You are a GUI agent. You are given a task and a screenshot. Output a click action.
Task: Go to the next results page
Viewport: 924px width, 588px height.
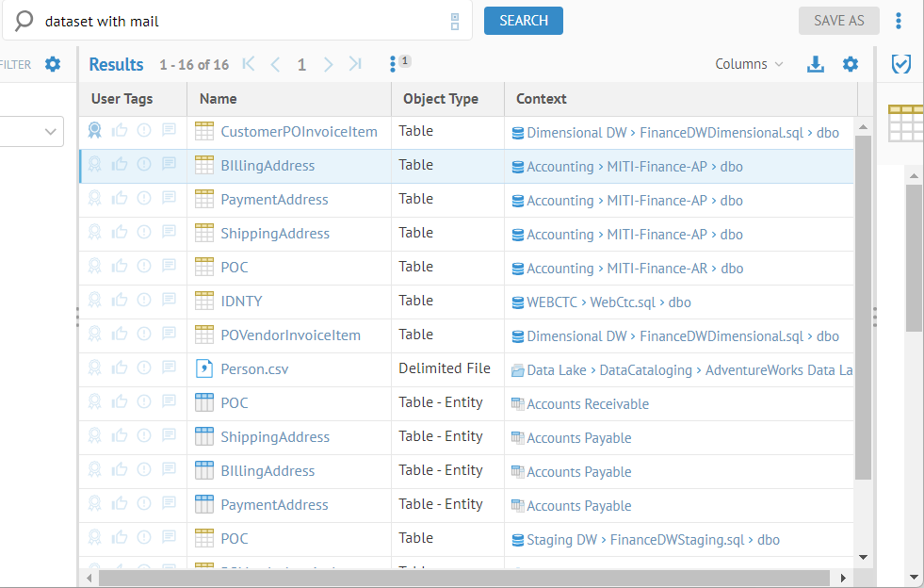328,64
